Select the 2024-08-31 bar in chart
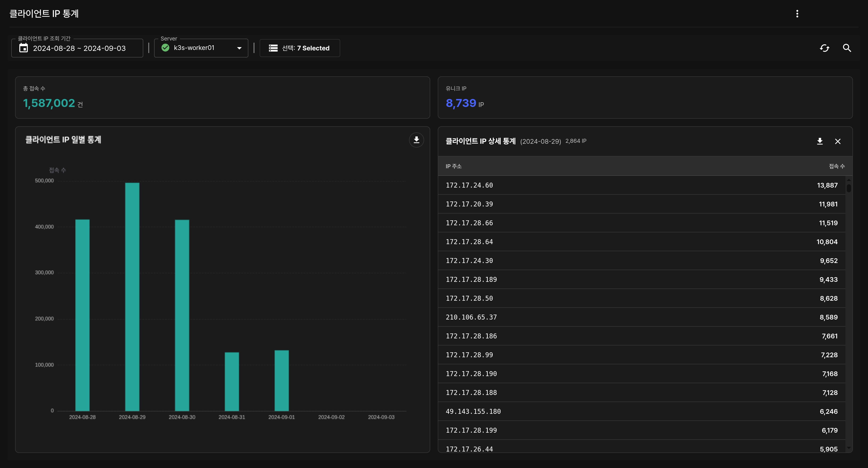The height and width of the screenshot is (468, 868). 232,382
